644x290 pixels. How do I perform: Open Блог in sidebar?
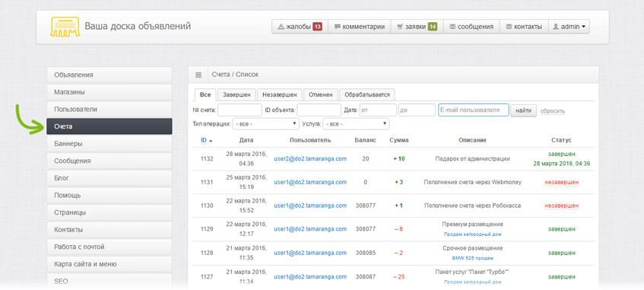pos(109,178)
